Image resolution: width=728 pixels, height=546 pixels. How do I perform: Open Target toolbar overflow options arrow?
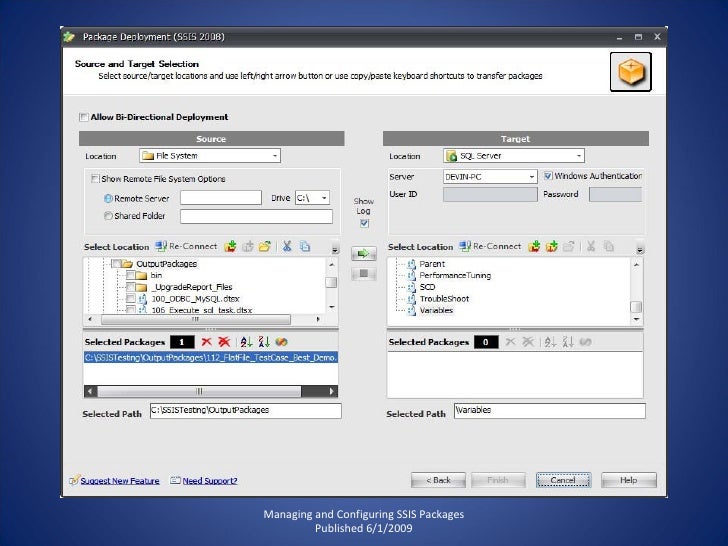pos(639,249)
